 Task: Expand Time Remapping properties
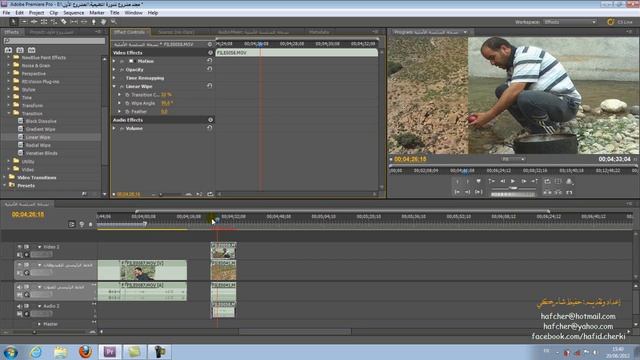(x=114, y=78)
